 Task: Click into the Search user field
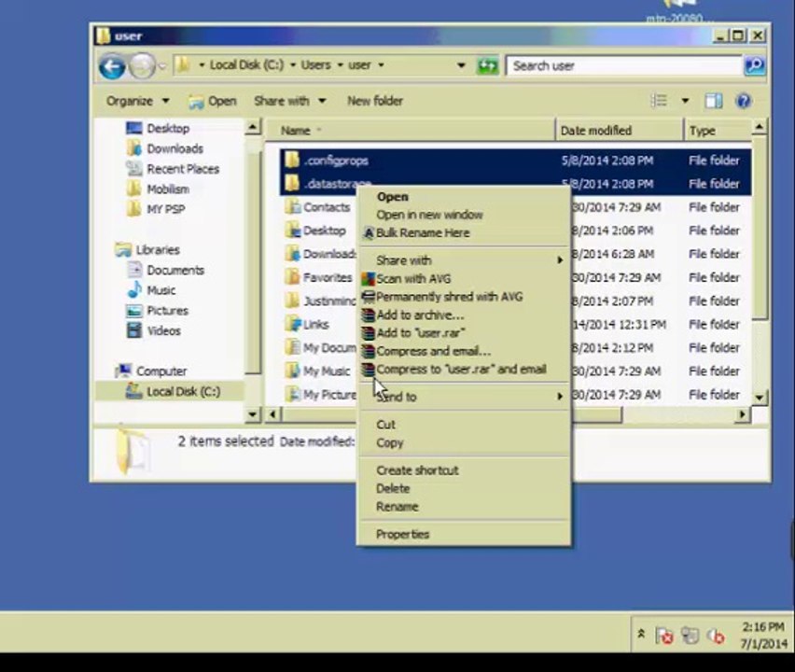(624, 66)
